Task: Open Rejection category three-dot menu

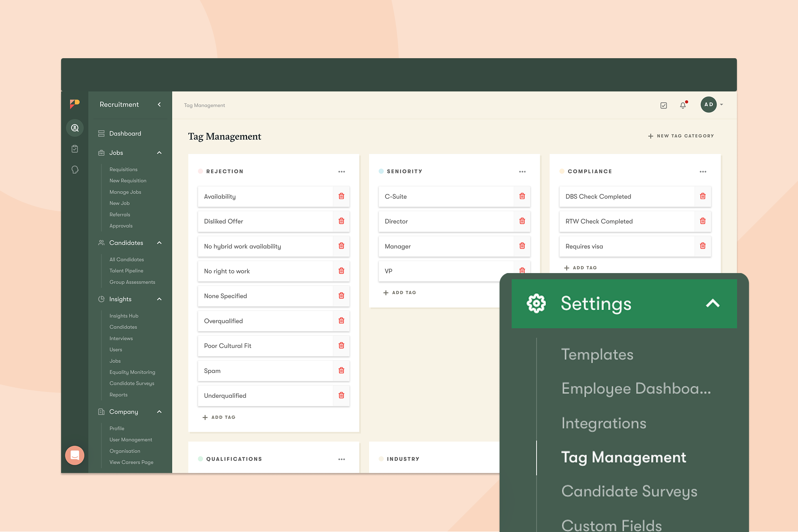Action: point(342,172)
